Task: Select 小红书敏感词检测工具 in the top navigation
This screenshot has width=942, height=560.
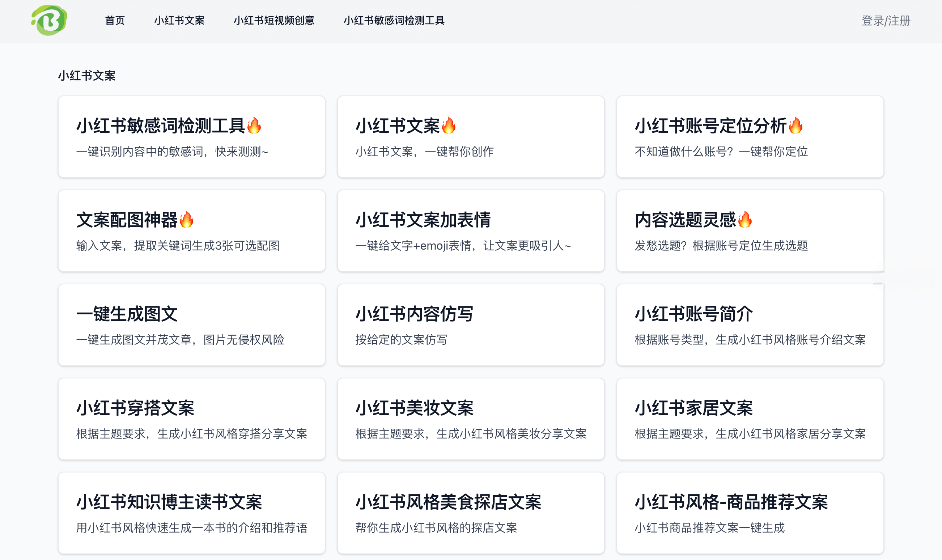Action: click(394, 20)
